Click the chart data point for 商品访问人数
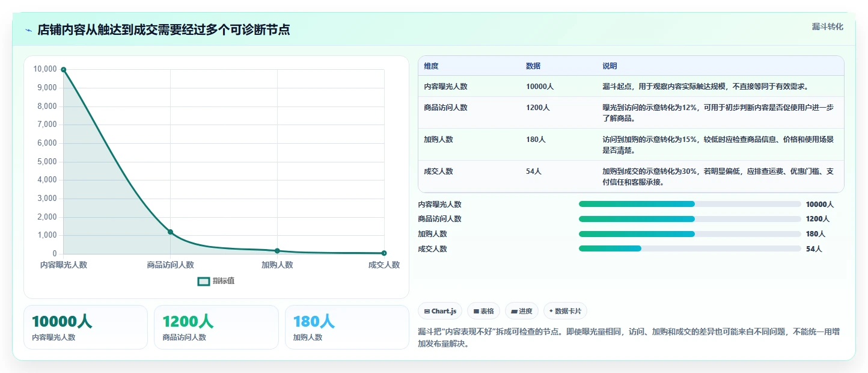This screenshot has height=373, width=868. (170, 232)
